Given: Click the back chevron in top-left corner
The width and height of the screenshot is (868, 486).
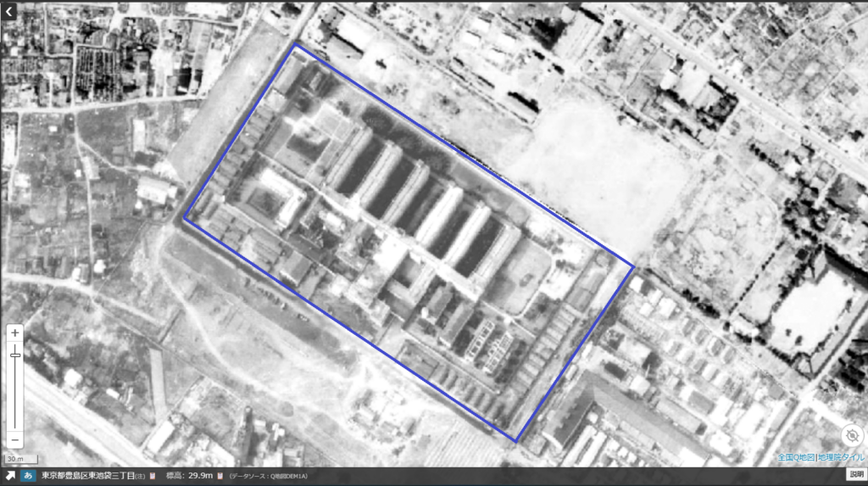Looking at the screenshot, I should pyautogui.click(x=9, y=11).
